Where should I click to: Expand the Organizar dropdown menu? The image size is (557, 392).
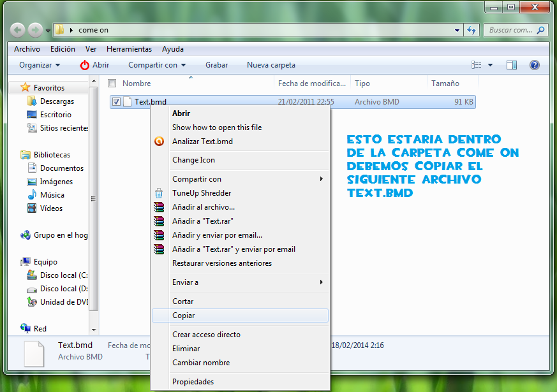[x=40, y=65]
